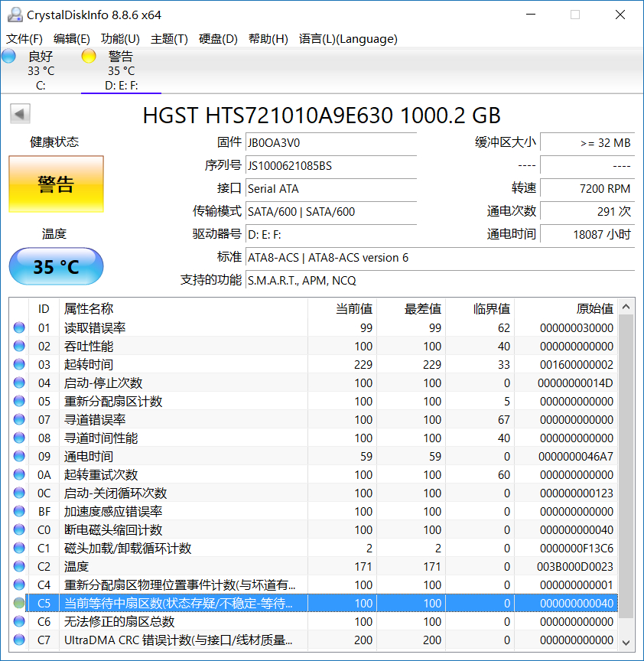Click the 标准 ATA8-ACS field
This screenshot has width=644, height=661.
click(x=441, y=258)
